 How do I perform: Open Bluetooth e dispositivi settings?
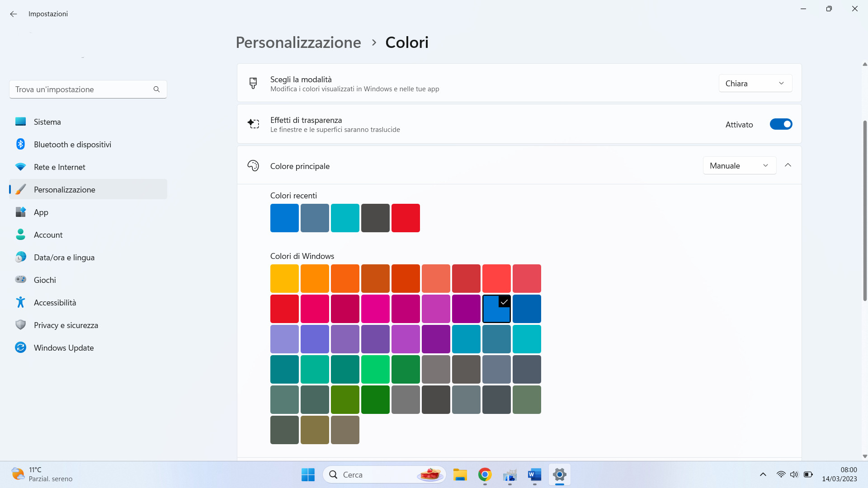(72, 144)
